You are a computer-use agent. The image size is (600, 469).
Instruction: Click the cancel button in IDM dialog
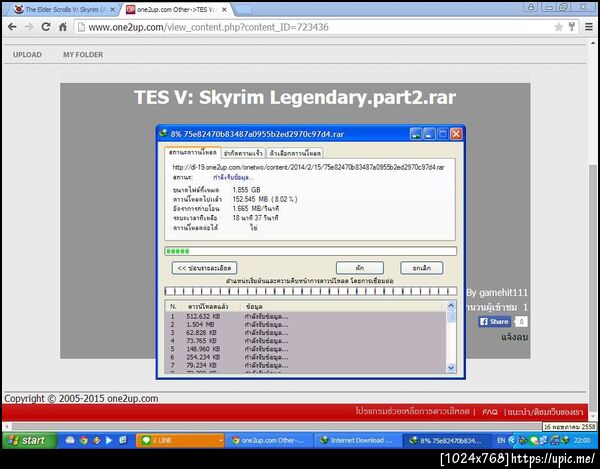[x=422, y=268]
